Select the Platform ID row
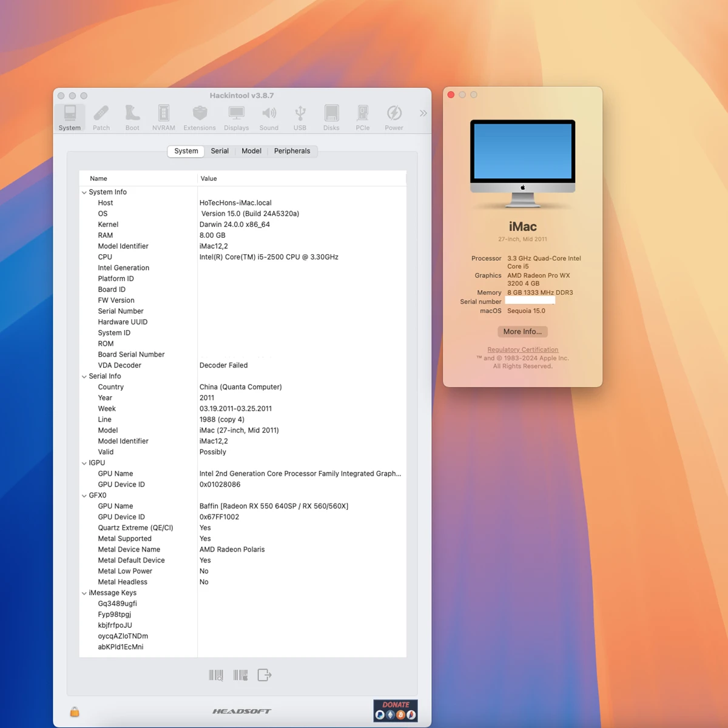The height and width of the screenshot is (728, 728). tap(243, 278)
